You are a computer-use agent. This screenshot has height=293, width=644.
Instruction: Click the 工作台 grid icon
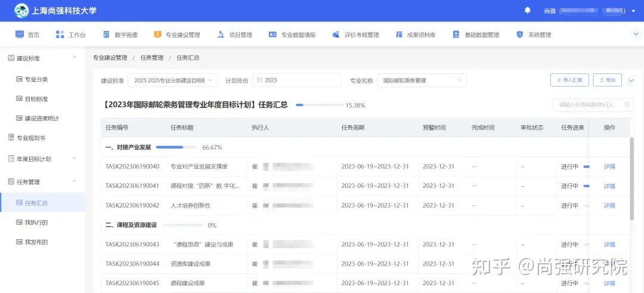click(60, 35)
